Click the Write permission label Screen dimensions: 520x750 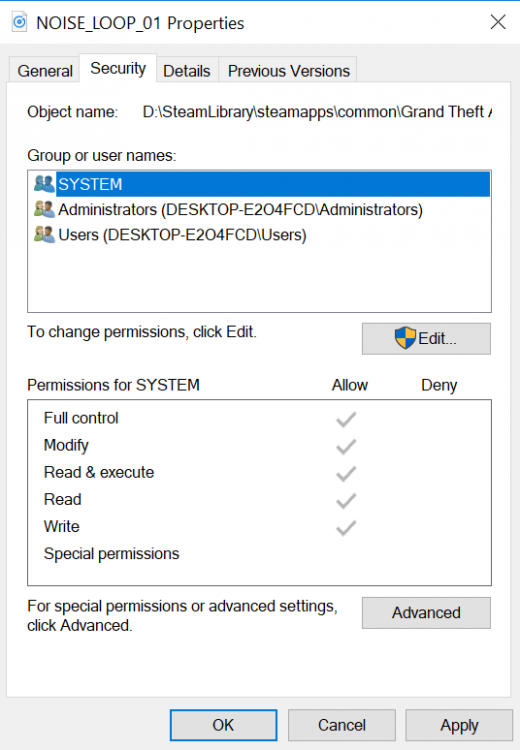(62, 527)
